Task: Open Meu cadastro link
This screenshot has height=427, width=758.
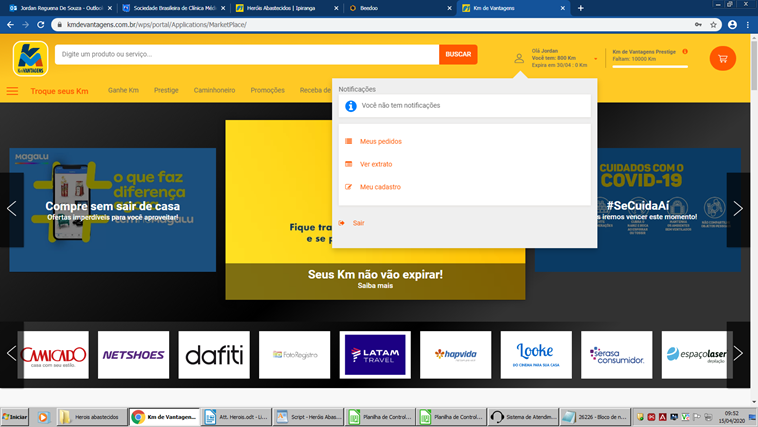Action: pos(380,187)
